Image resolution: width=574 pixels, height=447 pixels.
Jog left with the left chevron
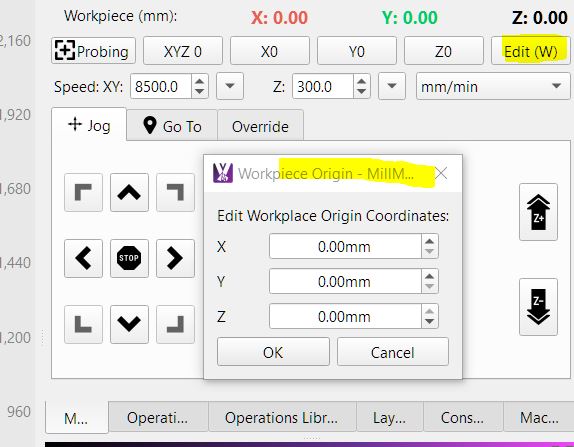[x=83, y=258]
